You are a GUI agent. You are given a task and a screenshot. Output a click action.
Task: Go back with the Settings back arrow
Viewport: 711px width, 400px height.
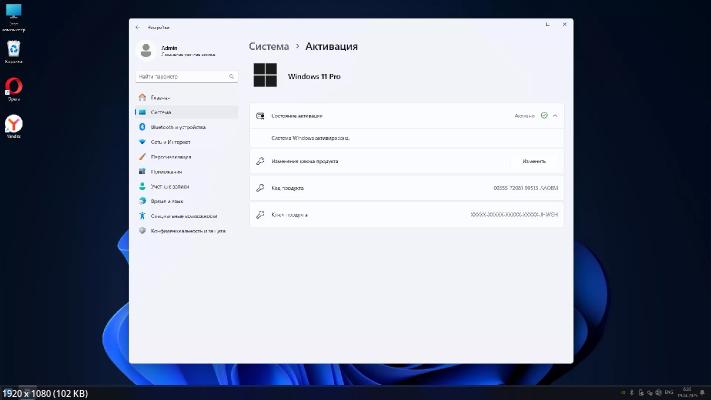coord(138,27)
